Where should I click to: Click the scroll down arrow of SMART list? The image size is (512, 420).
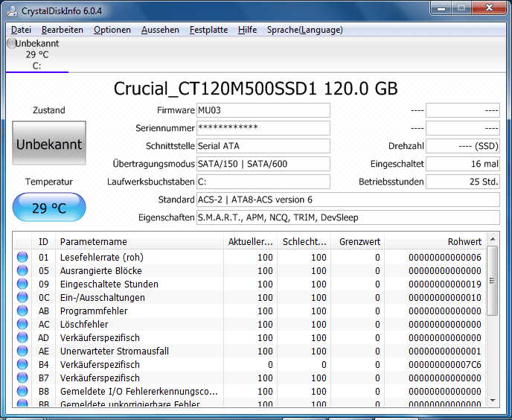coord(493,401)
